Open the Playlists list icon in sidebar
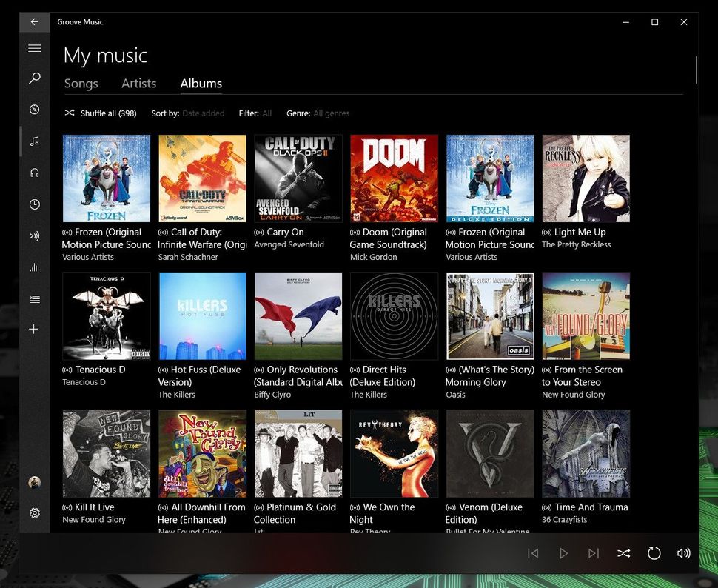Viewport: 718px width, 588px height. point(34,299)
